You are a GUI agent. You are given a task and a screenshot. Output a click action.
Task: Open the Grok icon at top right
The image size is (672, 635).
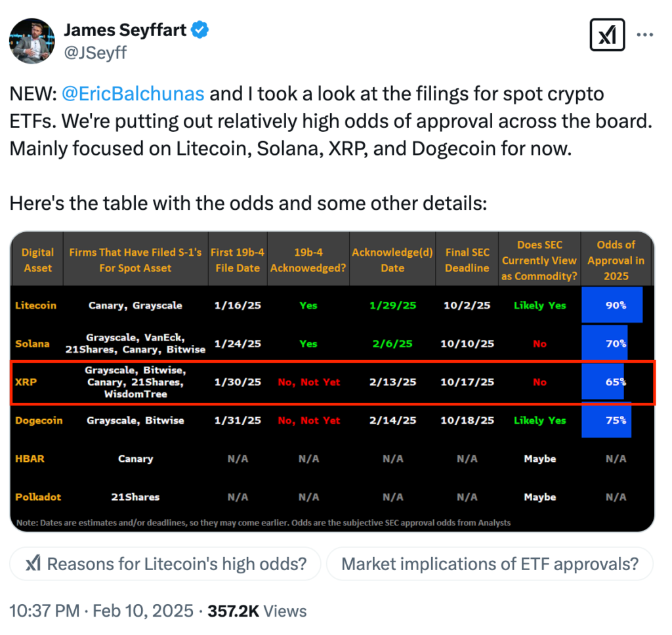tap(608, 34)
